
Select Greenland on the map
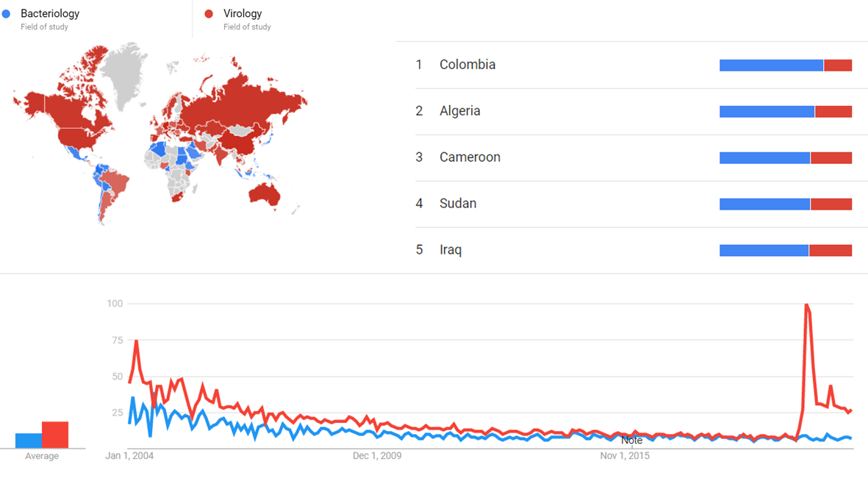click(x=123, y=70)
